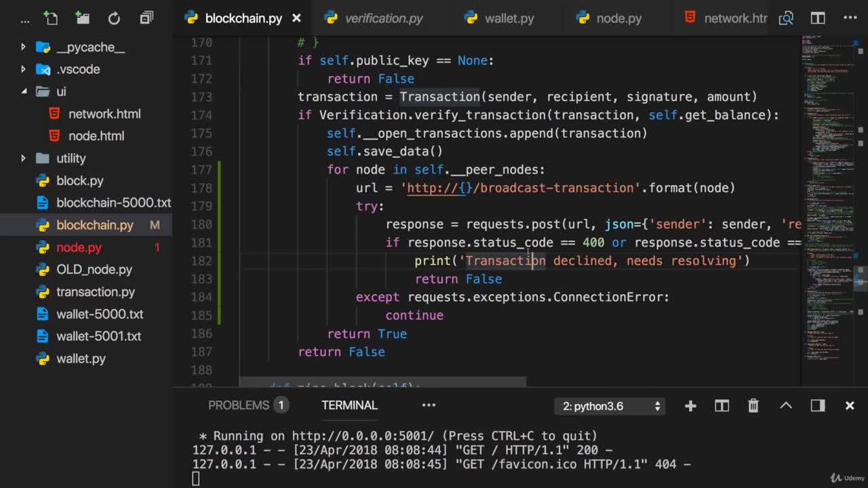Select blockchain.py in explorer
Image resolution: width=868 pixels, height=488 pixels.
[95, 225]
